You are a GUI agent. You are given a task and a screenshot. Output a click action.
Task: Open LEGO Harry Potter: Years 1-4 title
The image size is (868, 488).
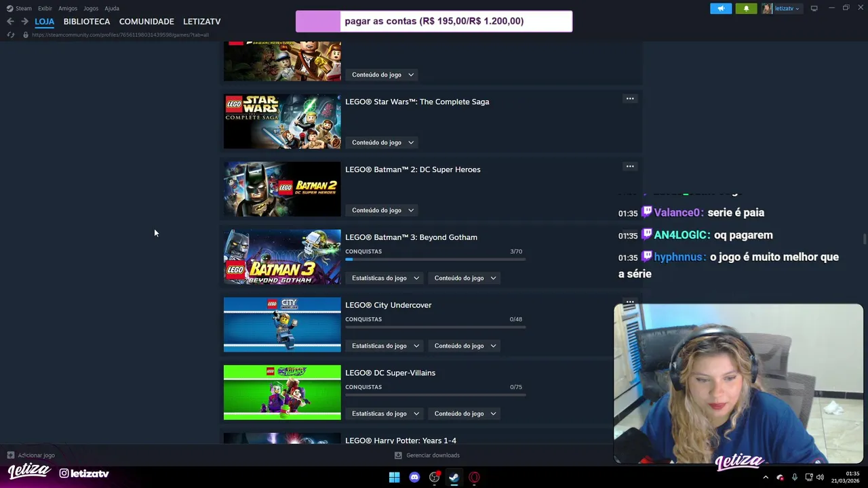[401, 441]
